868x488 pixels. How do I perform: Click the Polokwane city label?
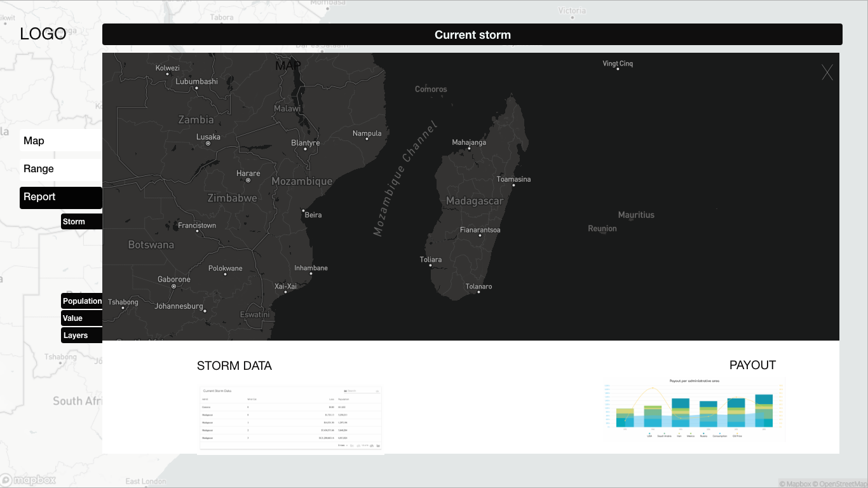point(226,268)
